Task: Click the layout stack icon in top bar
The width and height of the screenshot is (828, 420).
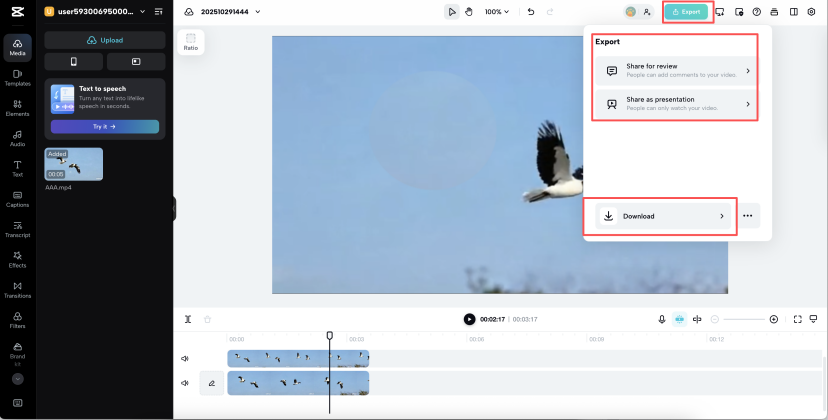Action: pyautogui.click(x=774, y=12)
